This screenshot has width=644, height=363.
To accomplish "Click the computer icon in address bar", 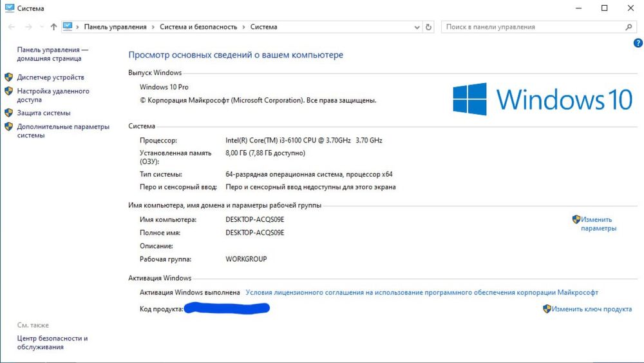I will (x=68, y=26).
